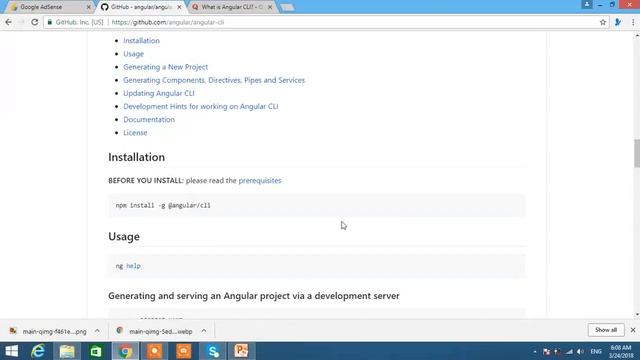Switch to Chrome in the taskbar

(125, 351)
